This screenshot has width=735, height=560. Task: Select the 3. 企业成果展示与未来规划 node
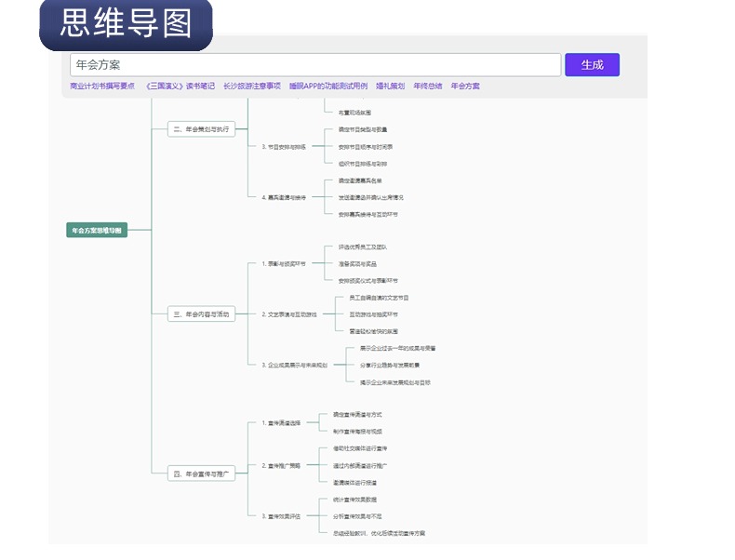point(295,366)
